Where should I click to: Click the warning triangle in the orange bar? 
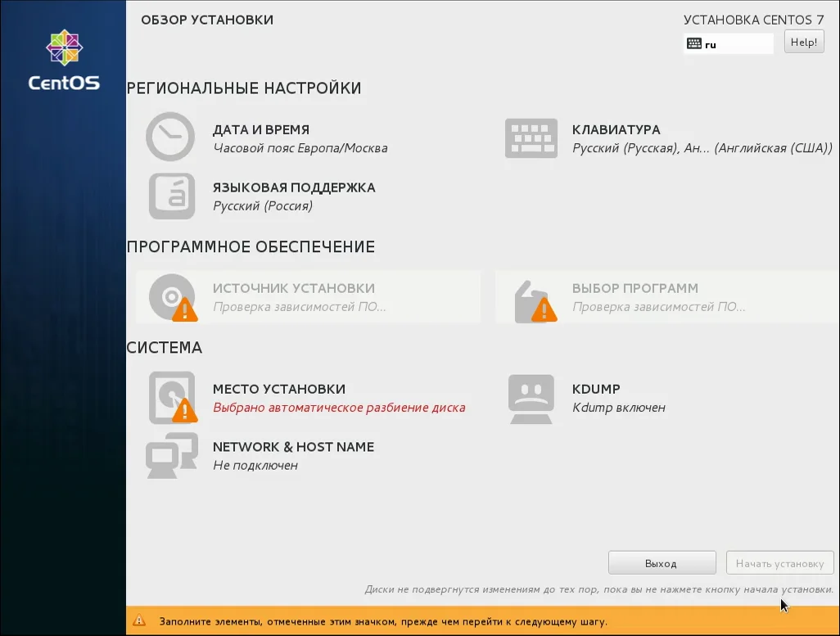coord(139,620)
